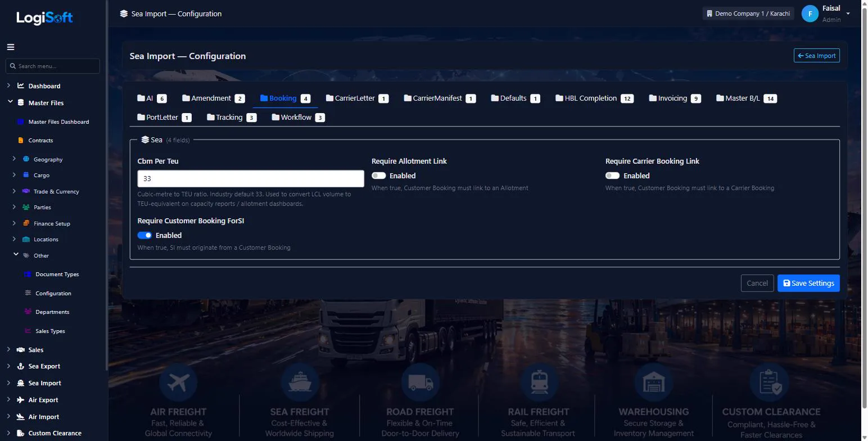The image size is (868, 441).
Task: Click the Trade & Currency money icon
Action: coord(26,191)
